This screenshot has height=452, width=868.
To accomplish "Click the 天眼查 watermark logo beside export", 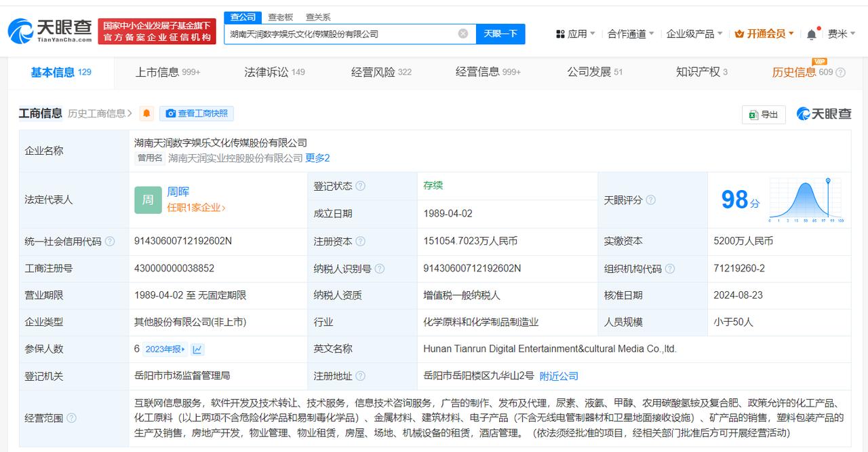I will [824, 114].
